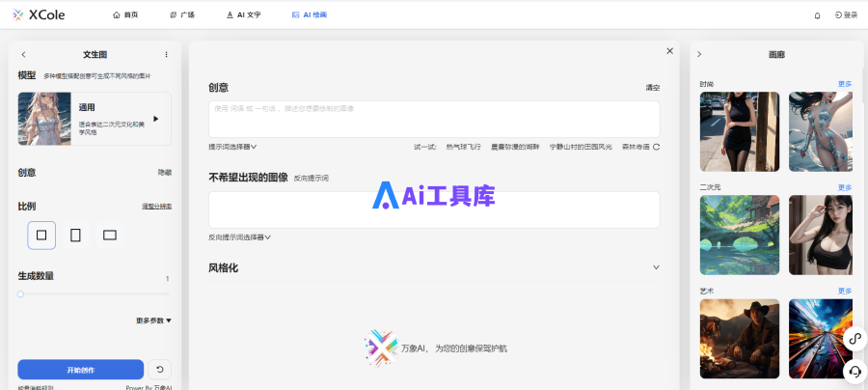Select the AI 绘画 tab
Screen dimensions: 868x390
point(310,14)
